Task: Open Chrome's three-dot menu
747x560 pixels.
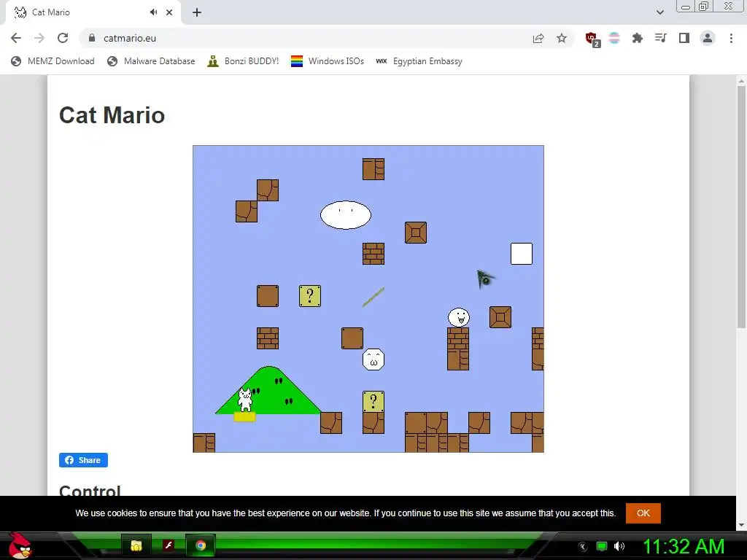Action: click(x=731, y=38)
